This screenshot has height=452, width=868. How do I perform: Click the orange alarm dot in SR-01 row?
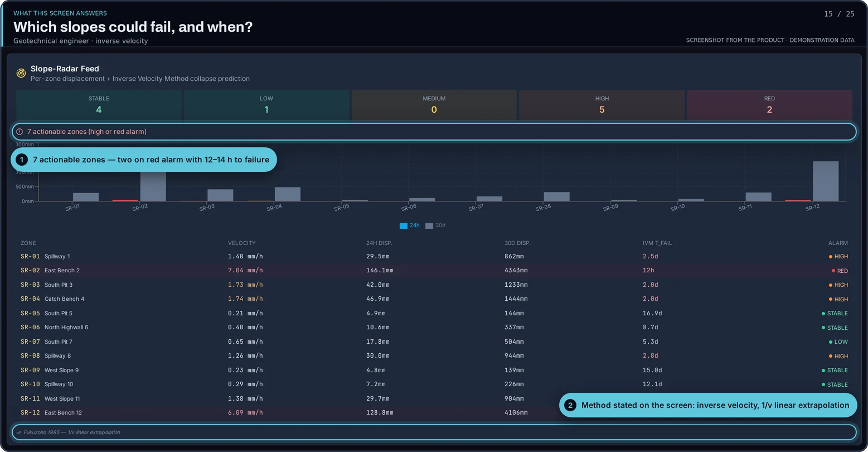click(x=831, y=257)
